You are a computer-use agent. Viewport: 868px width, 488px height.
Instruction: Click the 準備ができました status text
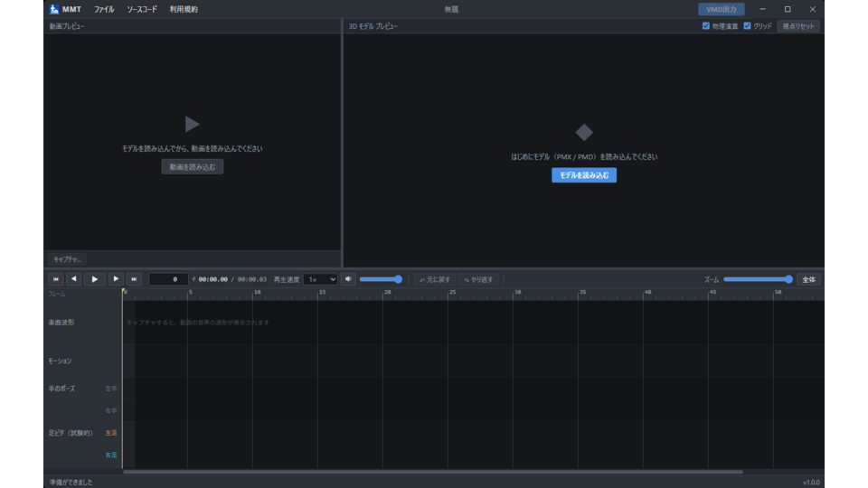(x=71, y=483)
